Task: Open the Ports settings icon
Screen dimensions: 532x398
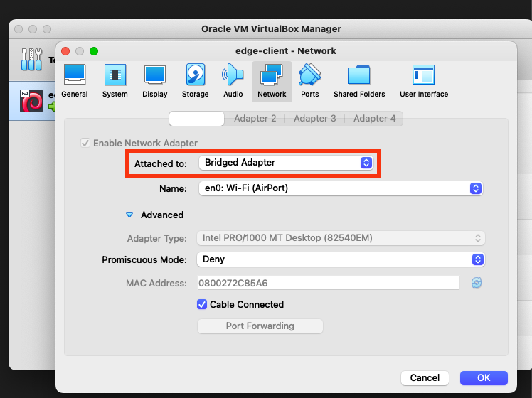Action: 309,80
